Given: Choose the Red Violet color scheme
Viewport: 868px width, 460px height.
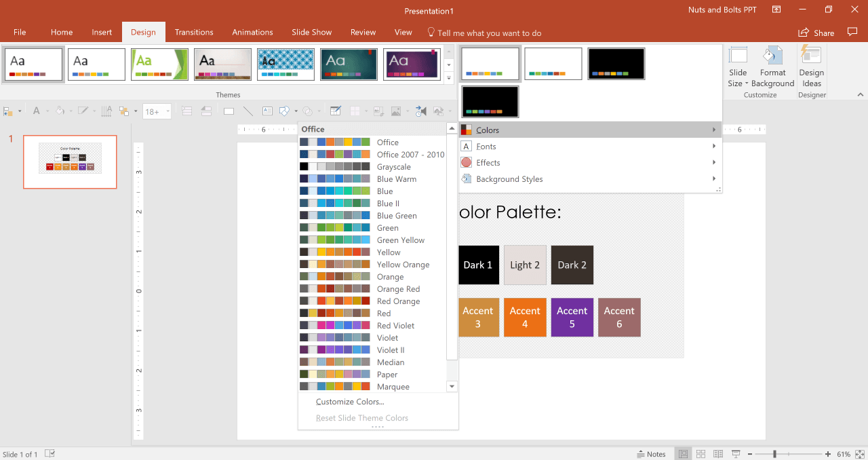Looking at the screenshot, I should point(372,325).
